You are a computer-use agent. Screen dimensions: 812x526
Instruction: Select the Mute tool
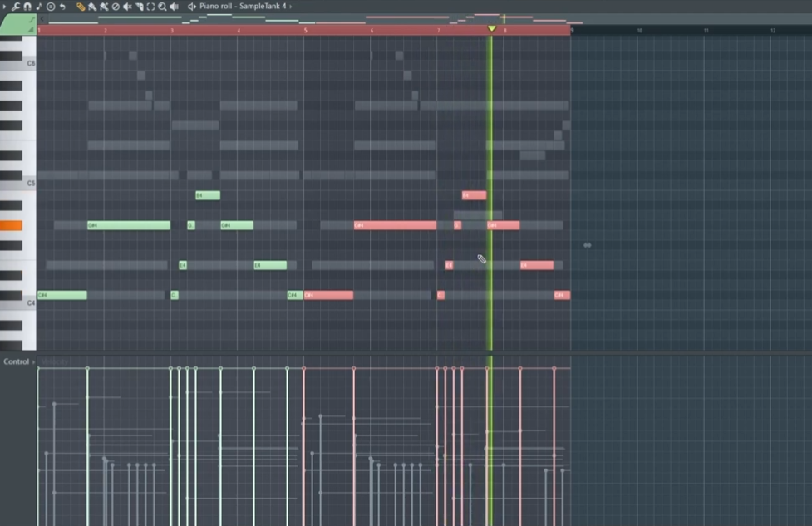click(x=127, y=6)
